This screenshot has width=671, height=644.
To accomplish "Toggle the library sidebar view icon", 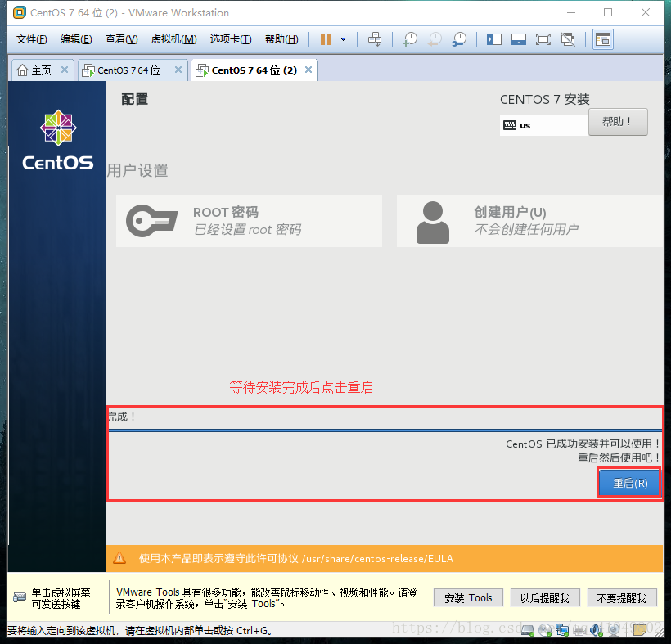I will click(x=493, y=39).
